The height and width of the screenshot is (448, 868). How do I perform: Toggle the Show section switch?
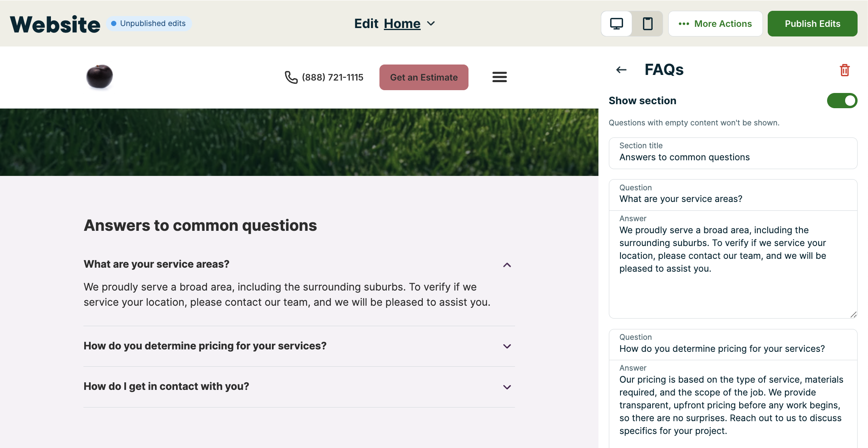(842, 101)
